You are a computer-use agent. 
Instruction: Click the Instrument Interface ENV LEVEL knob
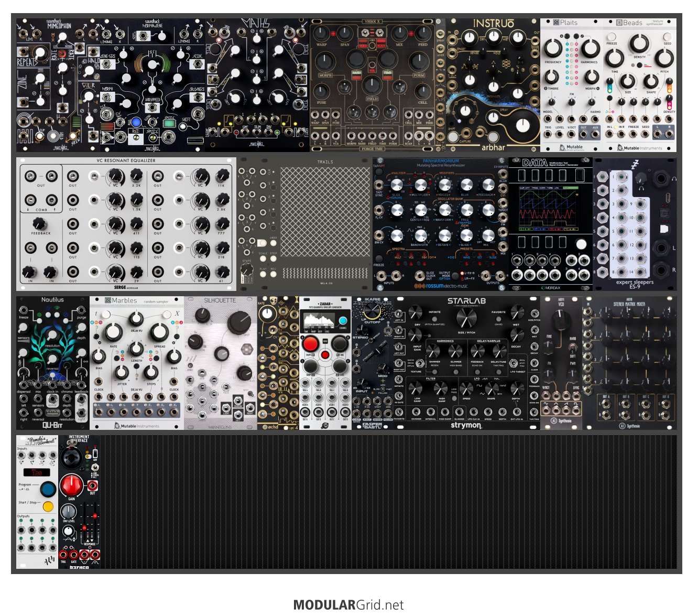pos(68,511)
